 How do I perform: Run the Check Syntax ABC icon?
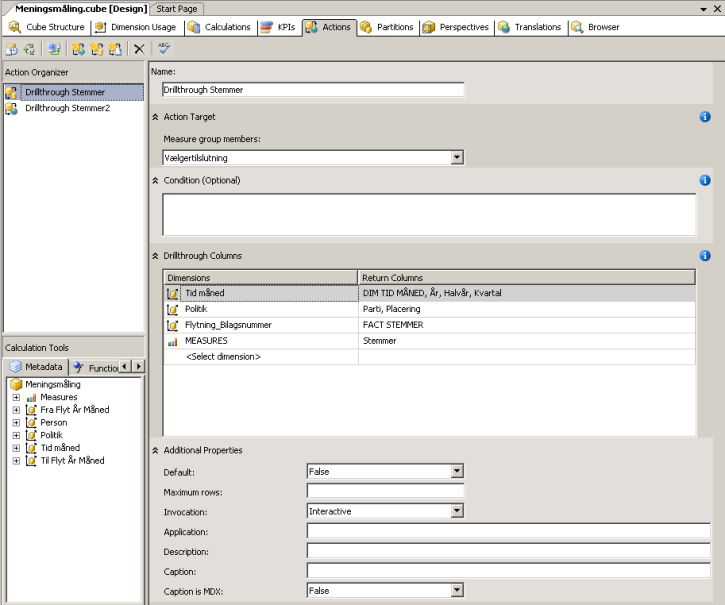(x=164, y=48)
